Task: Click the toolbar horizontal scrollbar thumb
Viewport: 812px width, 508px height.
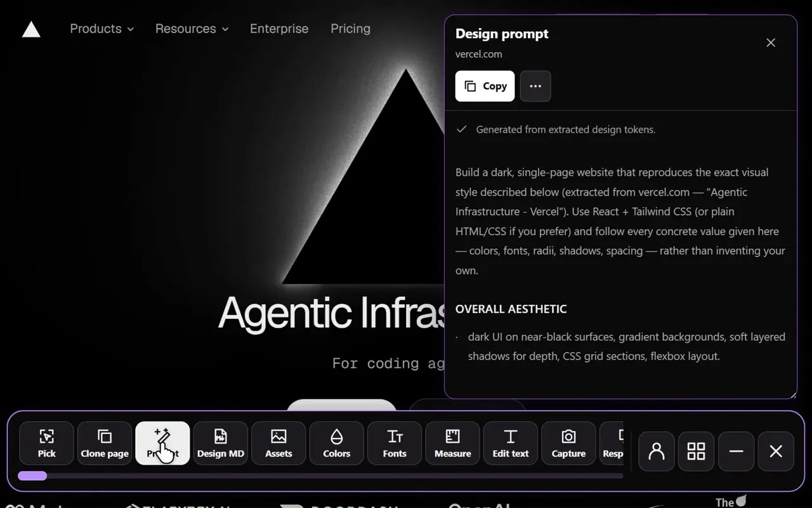Action: click(32, 476)
